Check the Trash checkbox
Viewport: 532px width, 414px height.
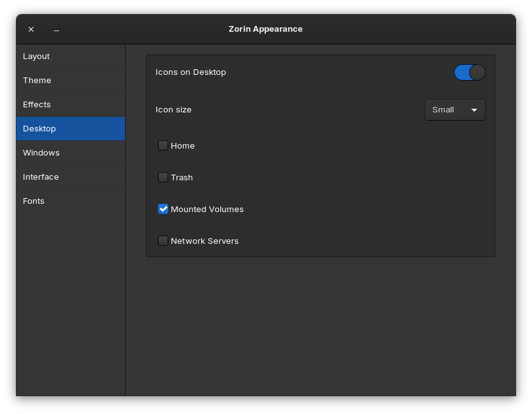163,177
